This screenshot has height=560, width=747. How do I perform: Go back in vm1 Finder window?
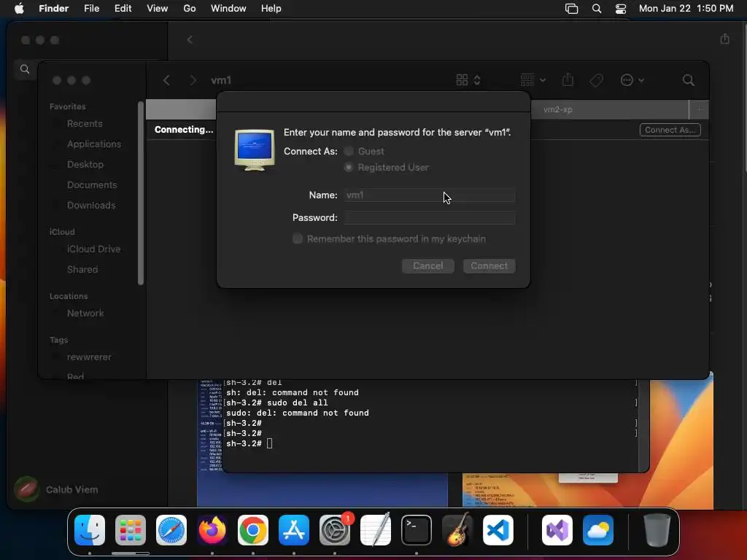166,80
